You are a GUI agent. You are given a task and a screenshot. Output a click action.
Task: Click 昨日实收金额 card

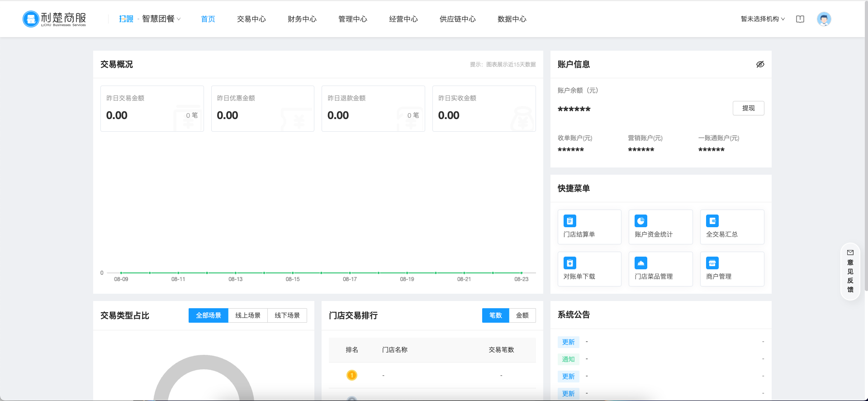[x=484, y=109]
